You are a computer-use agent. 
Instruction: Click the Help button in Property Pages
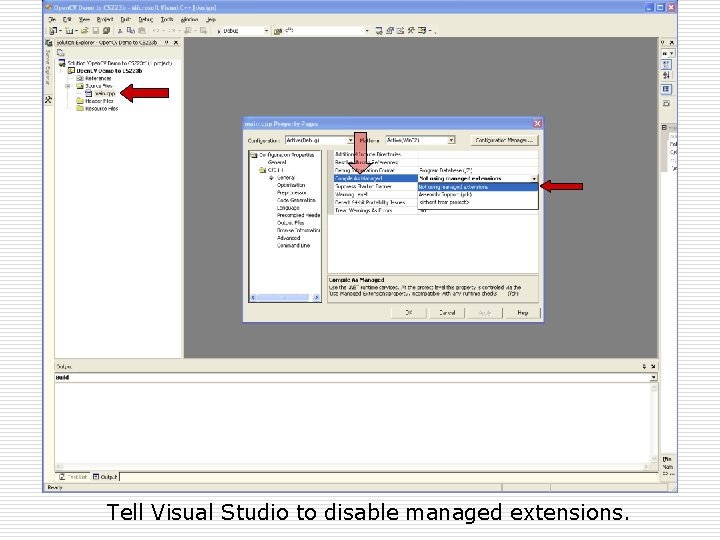[523, 313]
